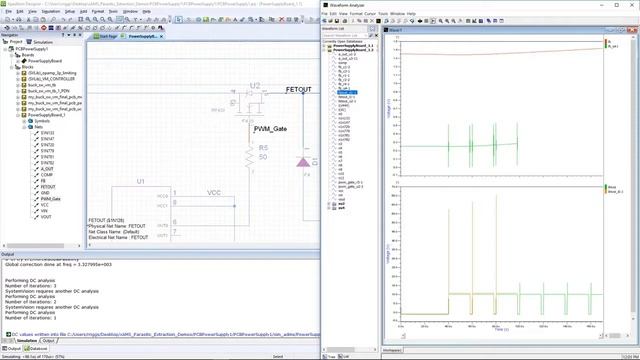Image resolution: width=640 pixels, height=360 pixels.
Task: Collapse second PowerSupplyBoard database in Waveform List
Action: pos(324,50)
